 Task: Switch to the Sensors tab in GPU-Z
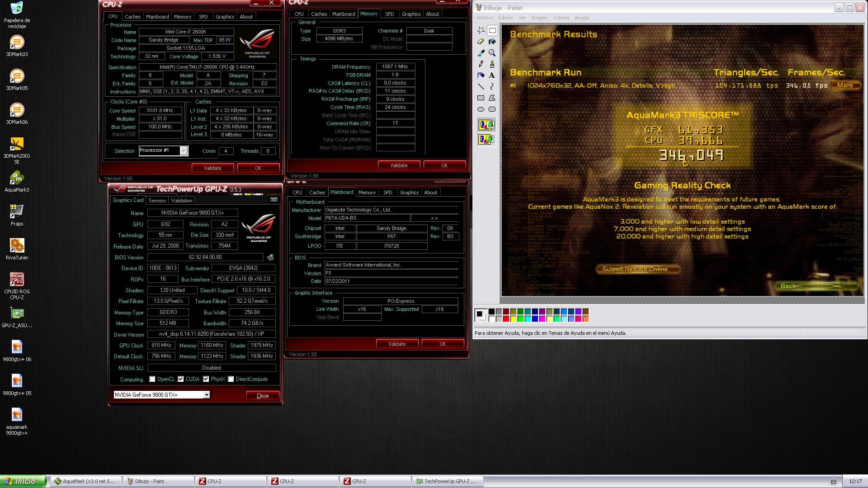(x=157, y=201)
